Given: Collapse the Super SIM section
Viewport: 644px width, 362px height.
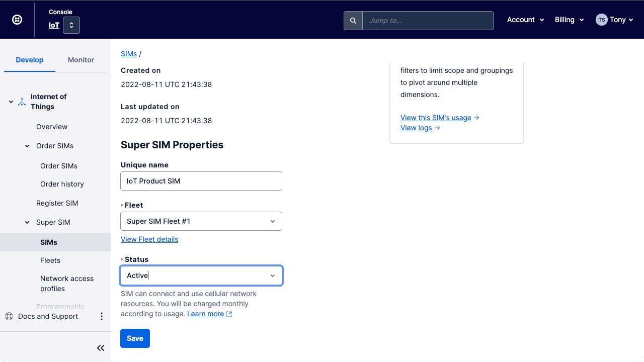Looking at the screenshot, I should 27,222.
